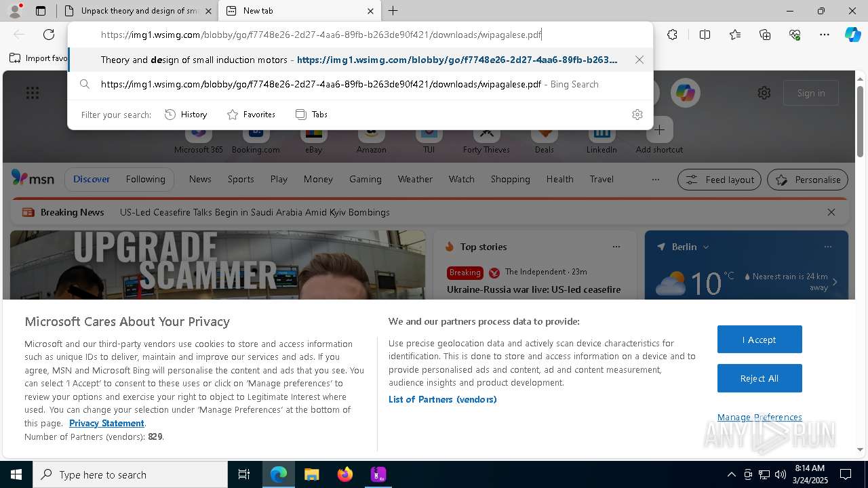This screenshot has width=868, height=488.
Task: Select the Following feed tab
Action: tap(145, 179)
